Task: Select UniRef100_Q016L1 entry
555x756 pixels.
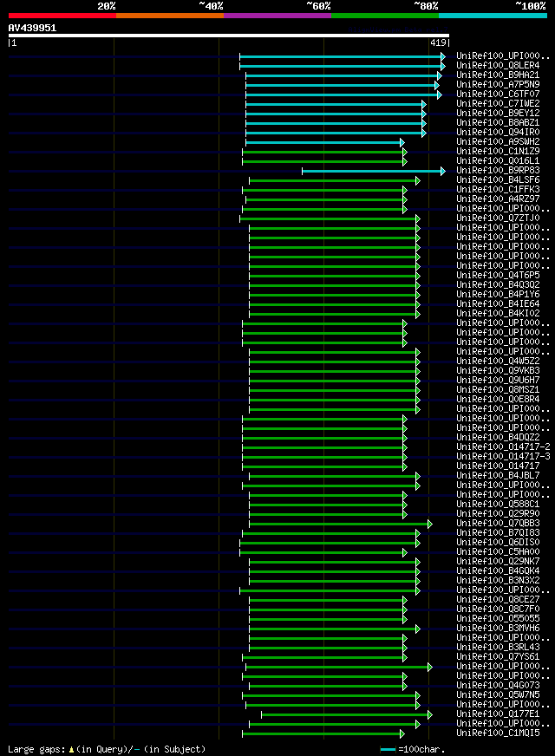Action: [x=498, y=161]
